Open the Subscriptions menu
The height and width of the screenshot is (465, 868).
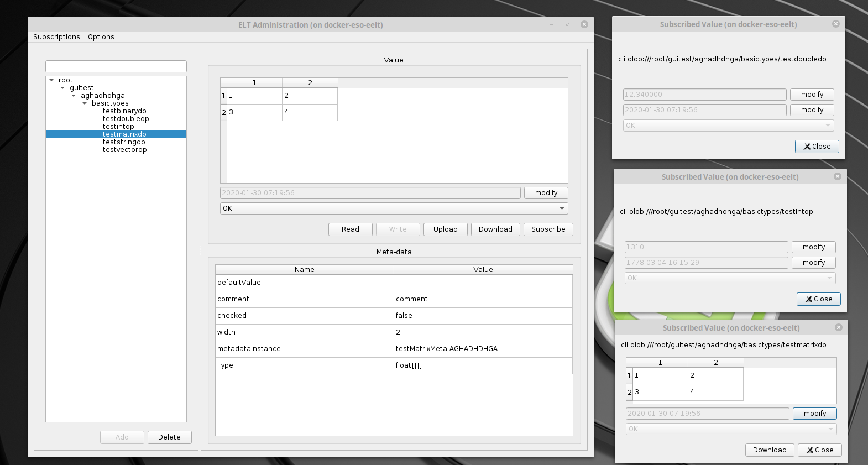coord(56,37)
